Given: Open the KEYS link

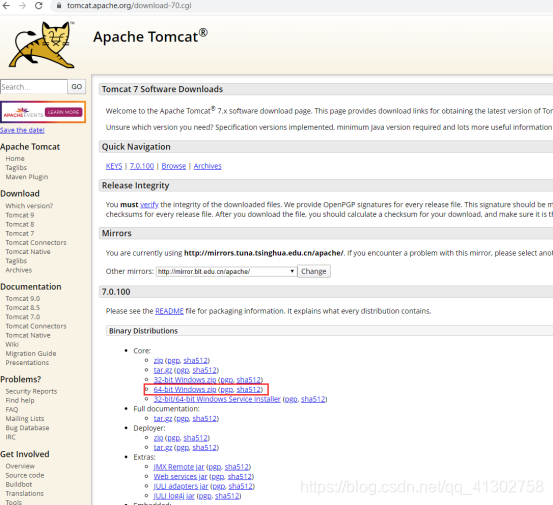Looking at the screenshot, I should pyautogui.click(x=114, y=166).
